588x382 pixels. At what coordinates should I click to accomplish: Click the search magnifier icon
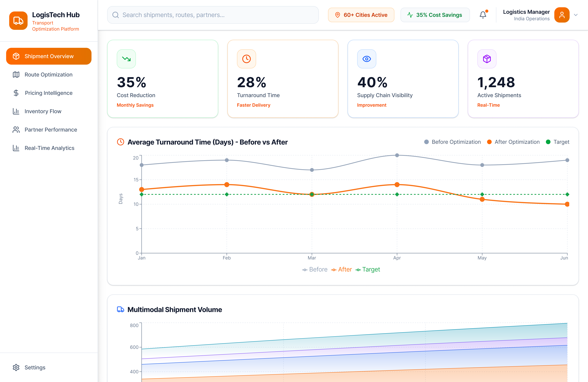[115, 15]
